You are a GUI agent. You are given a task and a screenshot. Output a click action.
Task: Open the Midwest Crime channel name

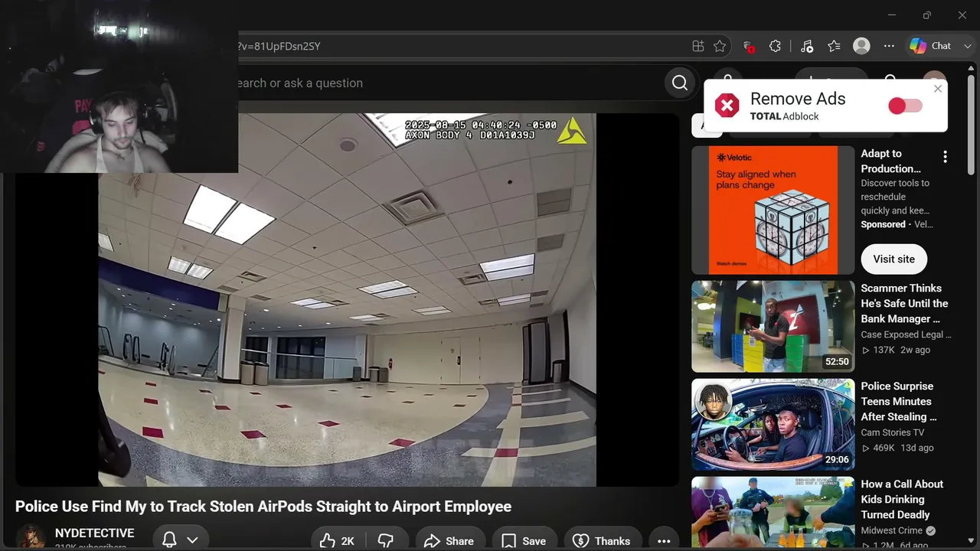coord(893,530)
